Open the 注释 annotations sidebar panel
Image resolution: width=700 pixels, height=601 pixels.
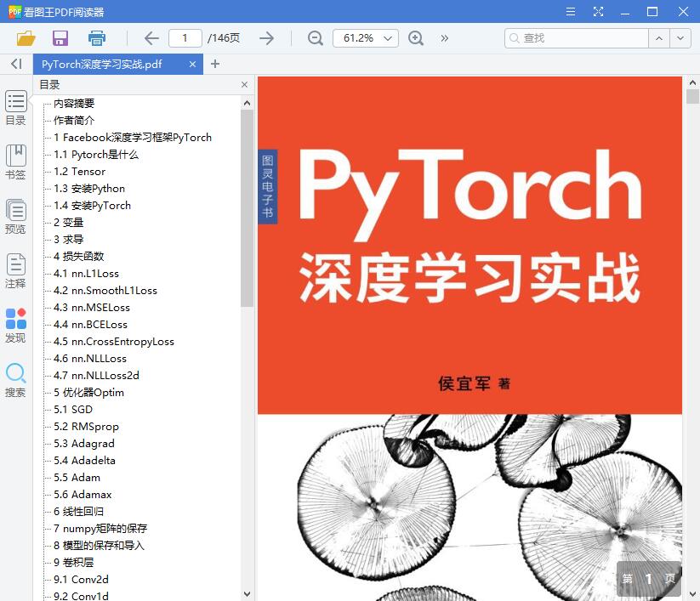15,271
